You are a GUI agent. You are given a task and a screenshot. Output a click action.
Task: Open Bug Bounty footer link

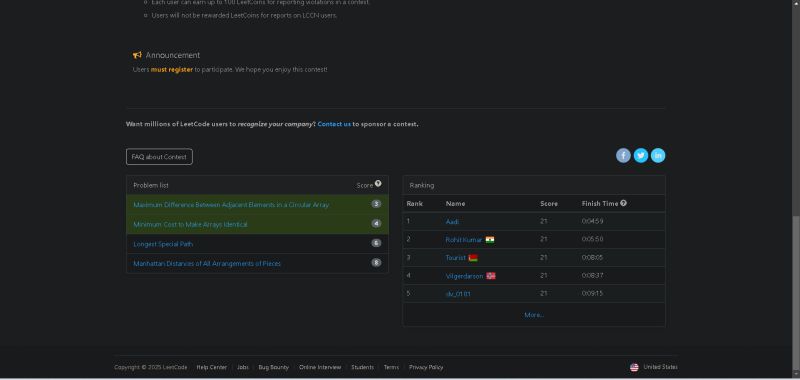click(273, 367)
